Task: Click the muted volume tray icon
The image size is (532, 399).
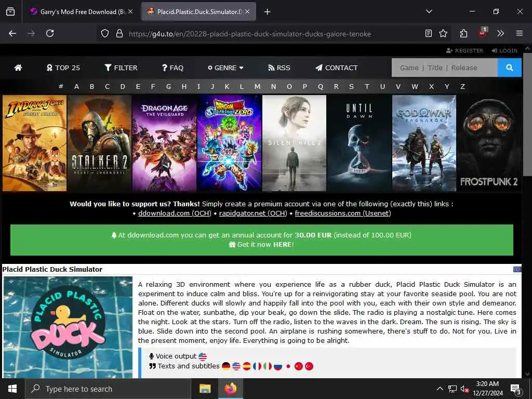Action: [464, 389]
